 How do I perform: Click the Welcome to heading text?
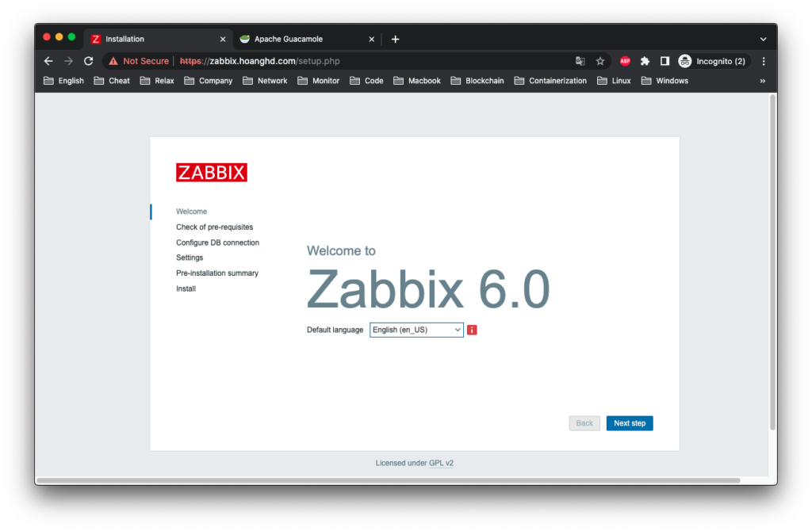(x=341, y=251)
